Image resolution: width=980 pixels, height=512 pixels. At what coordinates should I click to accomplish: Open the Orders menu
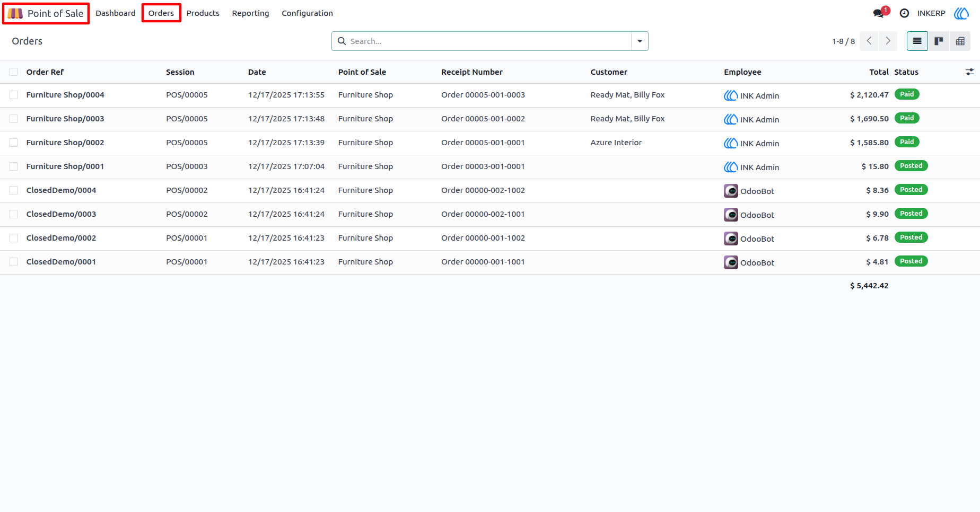point(161,13)
